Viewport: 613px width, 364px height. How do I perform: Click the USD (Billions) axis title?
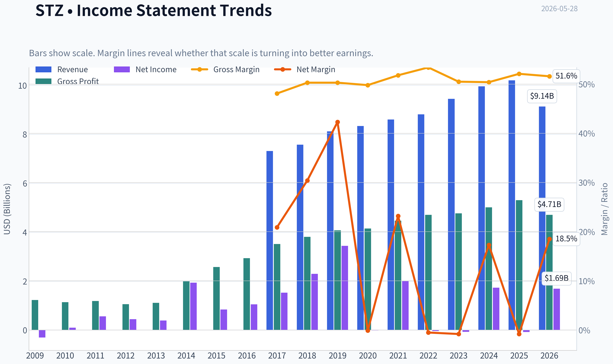(x=7, y=209)
